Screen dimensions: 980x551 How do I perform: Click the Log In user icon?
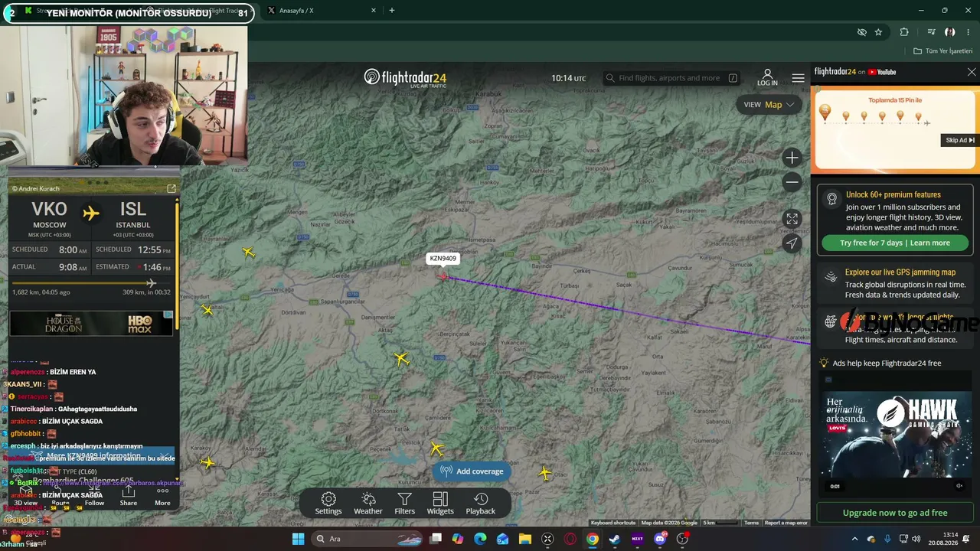pyautogui.click(x=767, y=77)
